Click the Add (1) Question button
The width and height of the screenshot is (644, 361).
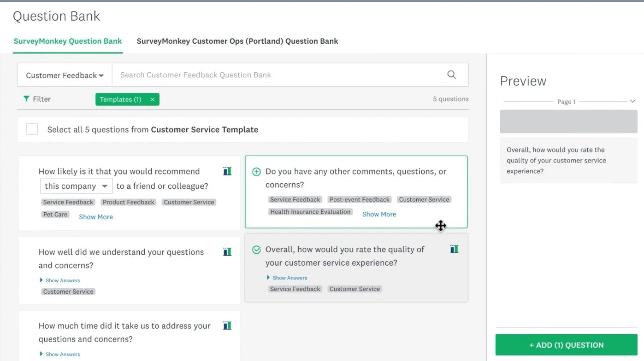pos(567,345)
